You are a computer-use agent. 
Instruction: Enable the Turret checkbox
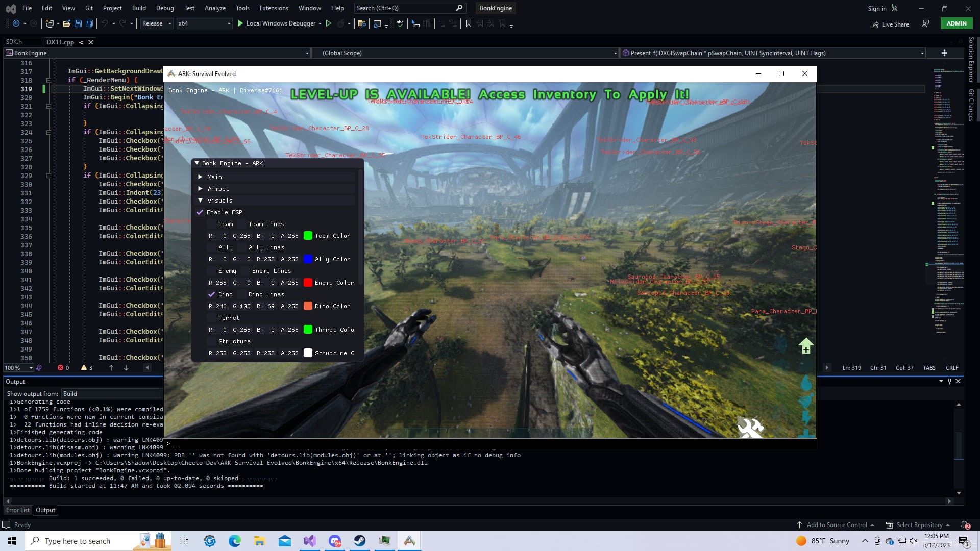point(211,318)
